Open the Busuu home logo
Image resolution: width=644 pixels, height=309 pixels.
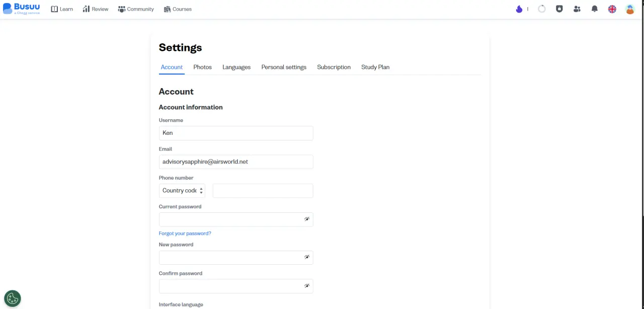coord(22,9)
